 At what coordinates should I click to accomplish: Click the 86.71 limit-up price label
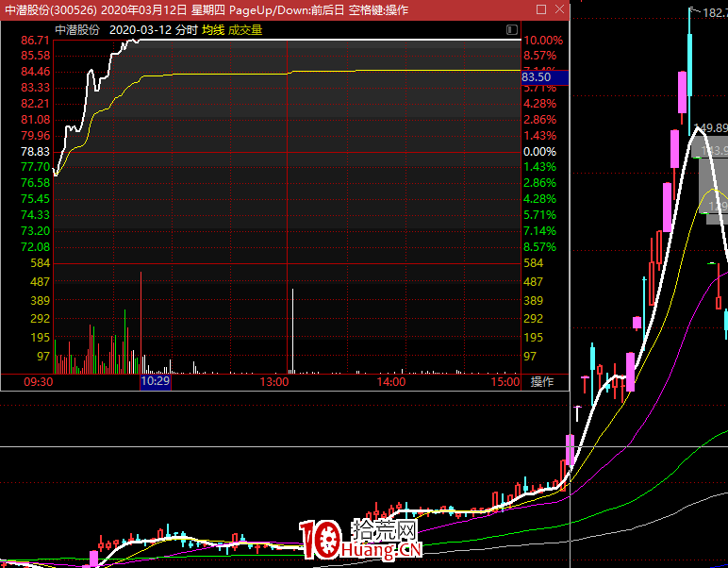click(35, 41)
